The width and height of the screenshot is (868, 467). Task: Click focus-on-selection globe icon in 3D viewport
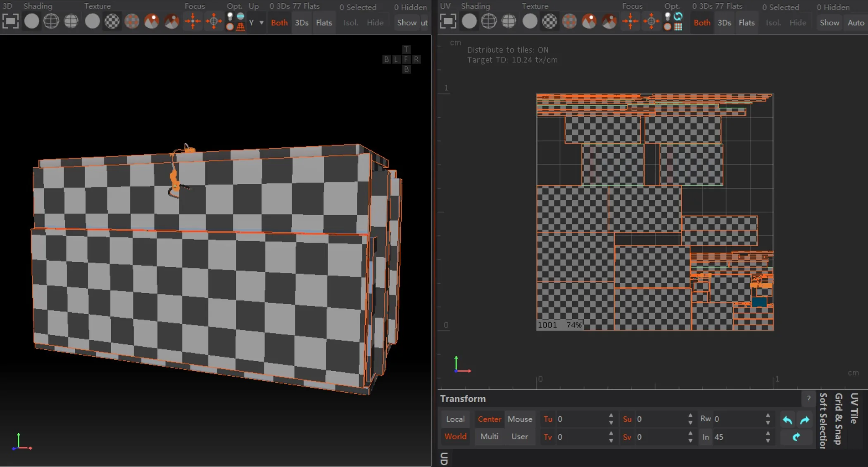[x=214, y=21]
